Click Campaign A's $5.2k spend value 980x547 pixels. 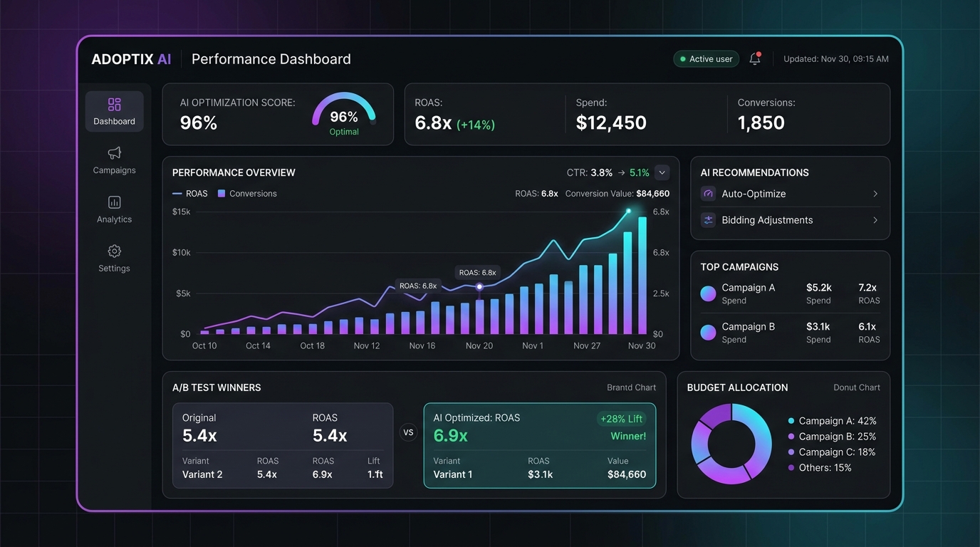(x=818, y=288)
